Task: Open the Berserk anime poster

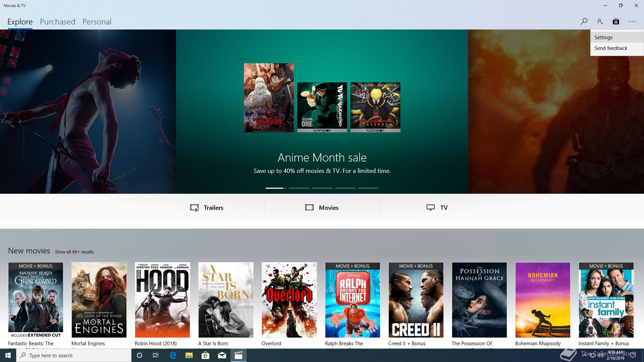Action: [x=269, y=98]
